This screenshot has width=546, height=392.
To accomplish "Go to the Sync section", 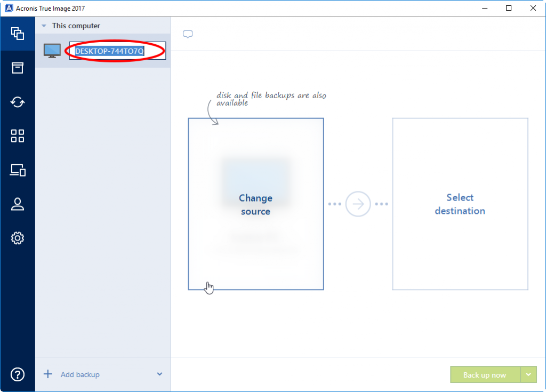I will (x=18, y=102).
